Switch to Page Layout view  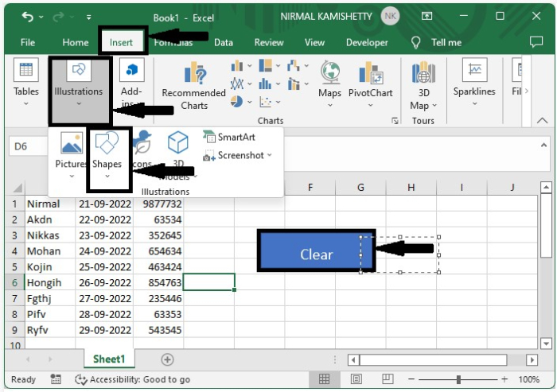point(356,379)
